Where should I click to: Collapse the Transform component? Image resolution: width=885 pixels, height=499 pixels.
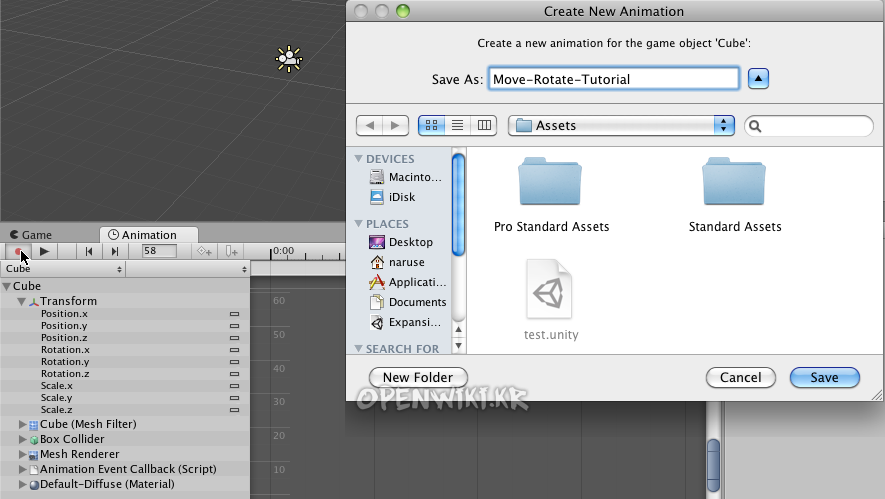(21, 301)
